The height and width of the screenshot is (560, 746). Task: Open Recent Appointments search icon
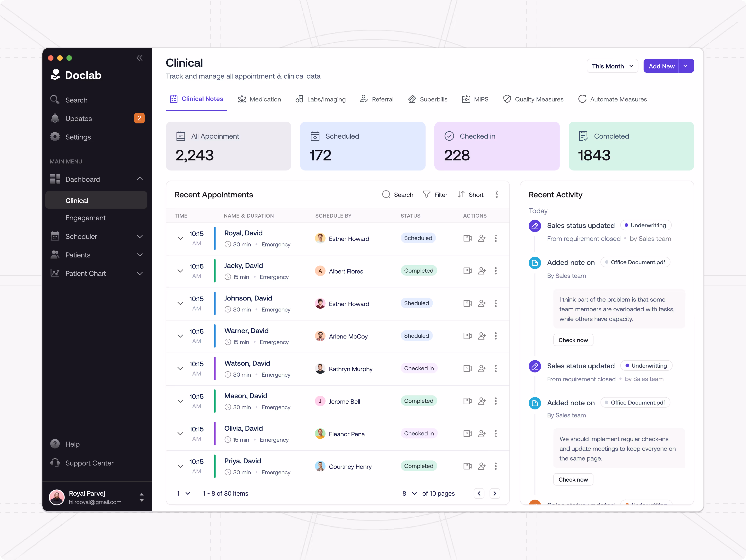[386, 194]
